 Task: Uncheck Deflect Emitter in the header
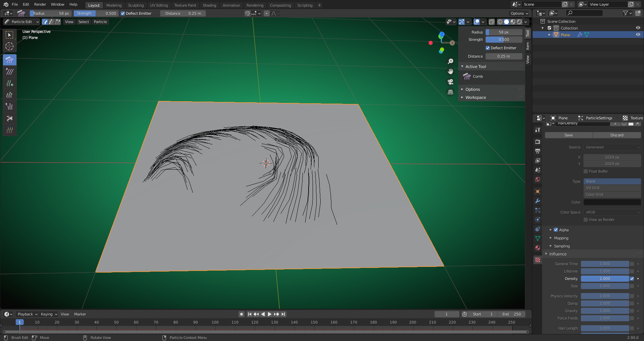(123, 13)
